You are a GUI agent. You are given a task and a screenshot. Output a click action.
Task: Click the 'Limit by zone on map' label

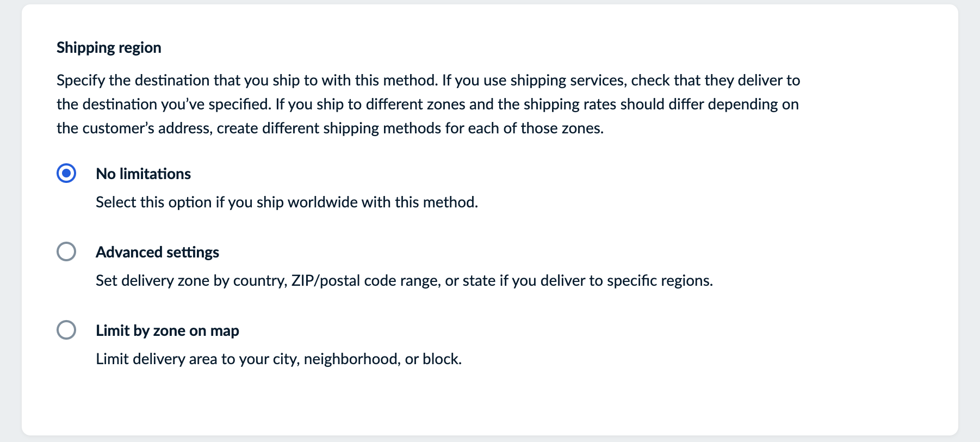coord(167,330)
